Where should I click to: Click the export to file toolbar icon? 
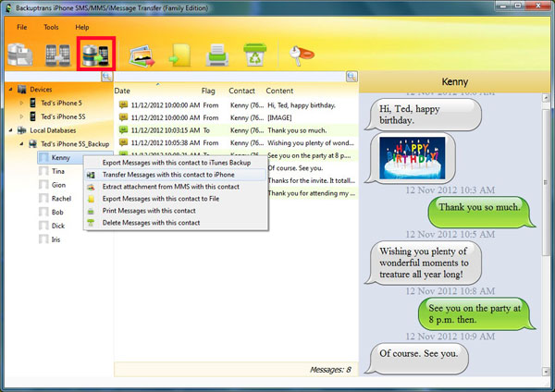point(180,55)
